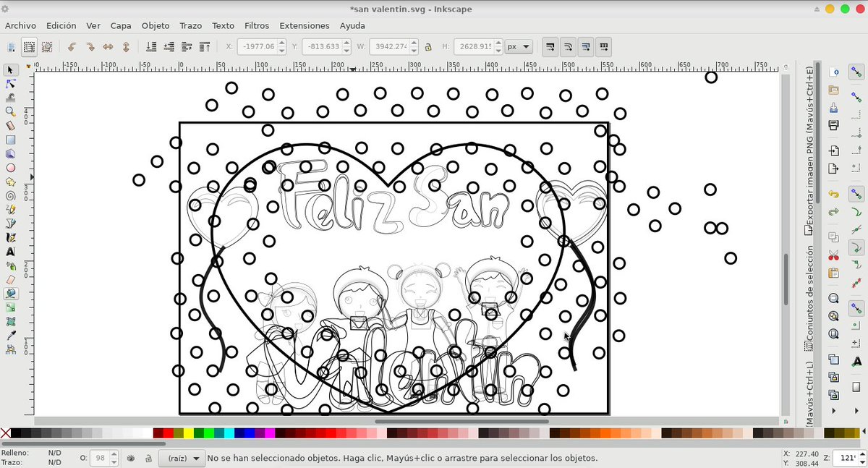Viewport: 868px width, 468px height.
Task: Open the Trazo menu
Action: [191, 25]
